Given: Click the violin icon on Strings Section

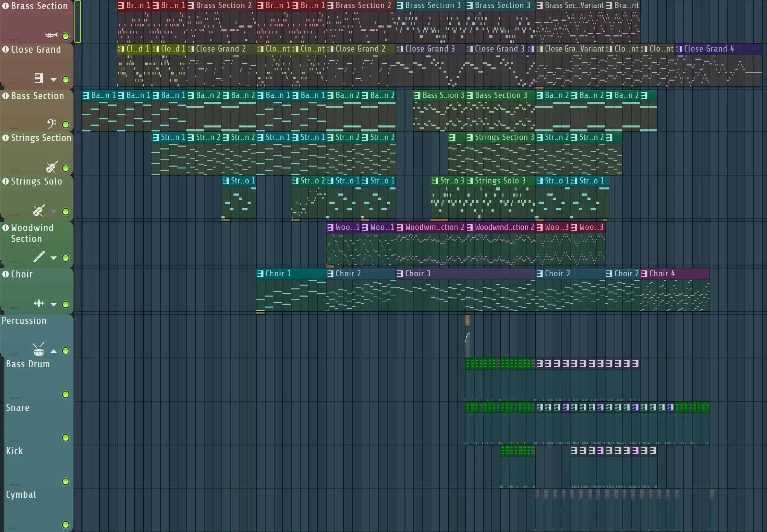Looking at the screenshot, I should coord(51,167).
